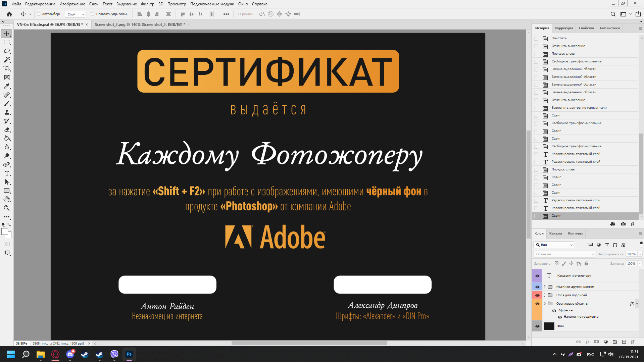Click the background color swatch
This screenshot has height=362, width=644.
pos(9,236)
